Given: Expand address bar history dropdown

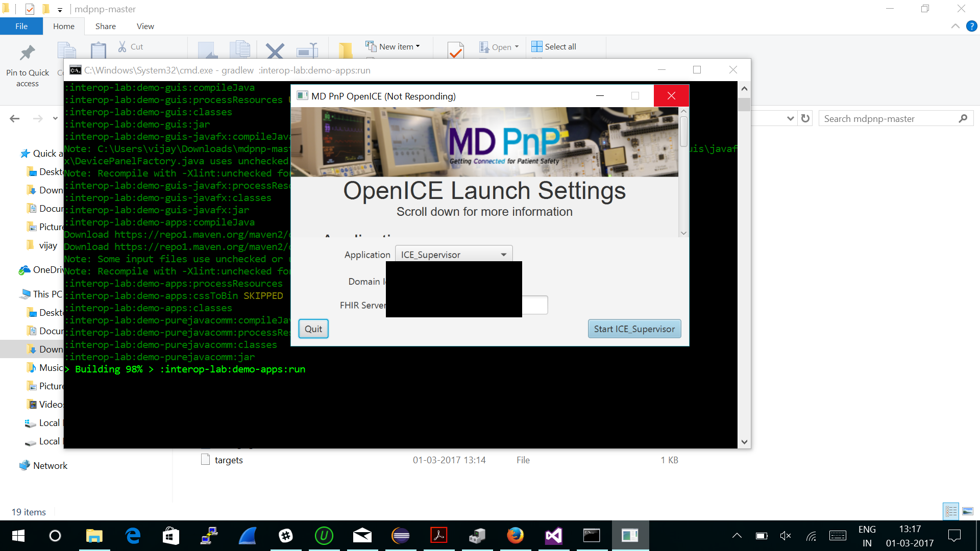Looking at the screenshot, I should pos(791,118).
